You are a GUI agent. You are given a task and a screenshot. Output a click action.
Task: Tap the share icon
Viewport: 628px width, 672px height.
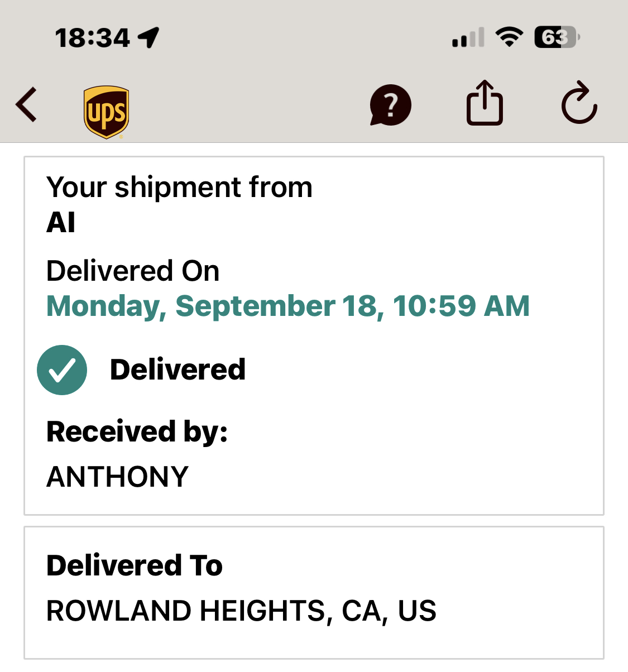485,103
